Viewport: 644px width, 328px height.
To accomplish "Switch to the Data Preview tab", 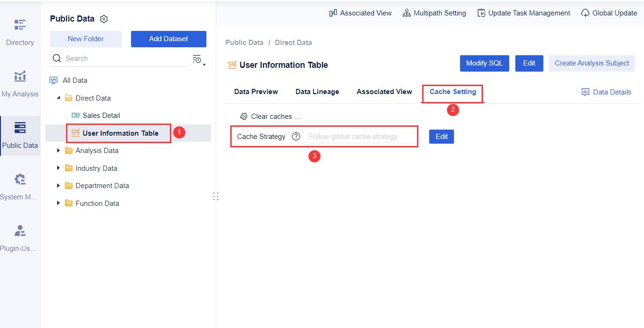I will point(256,91).
